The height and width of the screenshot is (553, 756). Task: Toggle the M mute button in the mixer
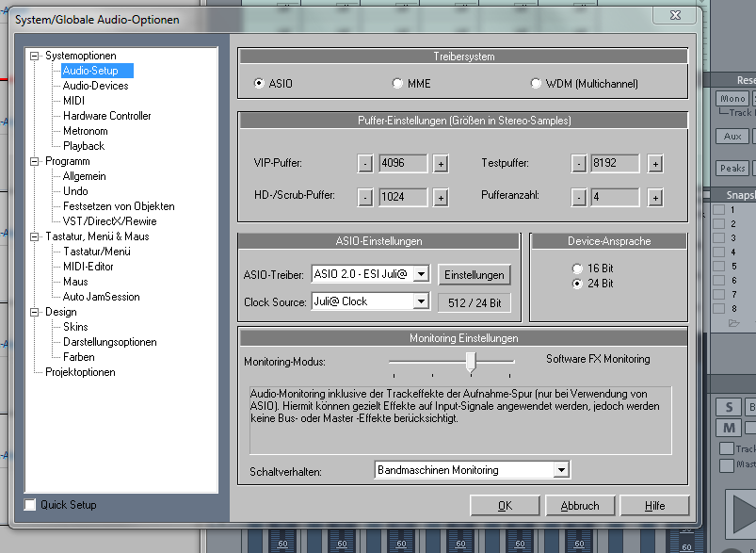point(729,428)
